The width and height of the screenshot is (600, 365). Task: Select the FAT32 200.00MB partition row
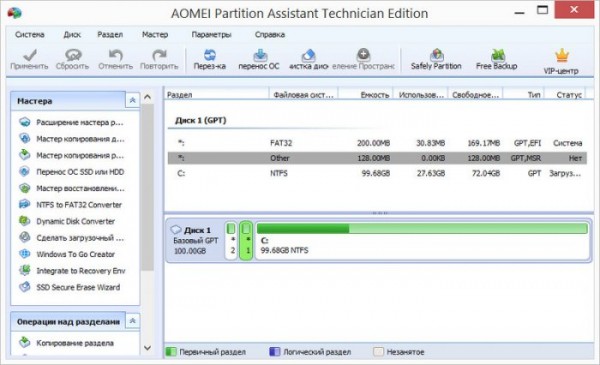click(x=377, y=143)
